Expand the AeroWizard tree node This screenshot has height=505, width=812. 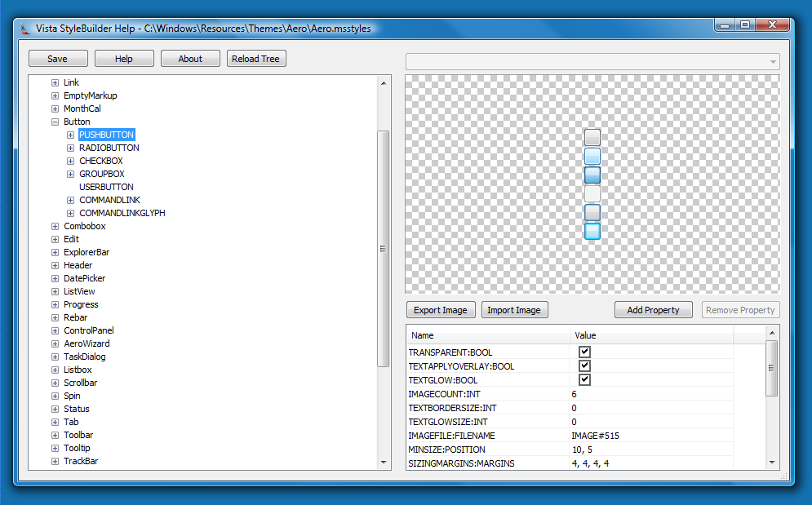point(55,344)
